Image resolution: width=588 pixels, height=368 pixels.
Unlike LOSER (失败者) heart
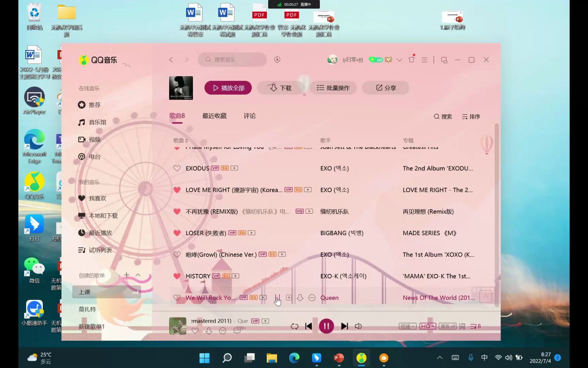click(x=177, y=233)
